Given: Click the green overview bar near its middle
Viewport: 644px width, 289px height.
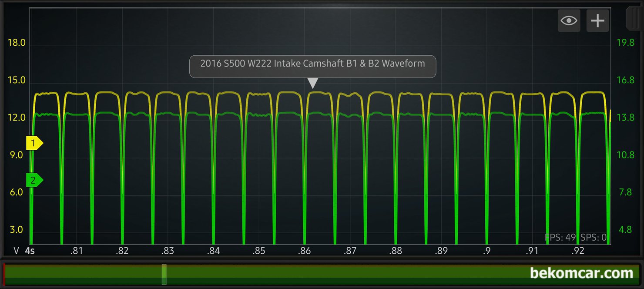Looking at the screenshot, I should point(322,275).
